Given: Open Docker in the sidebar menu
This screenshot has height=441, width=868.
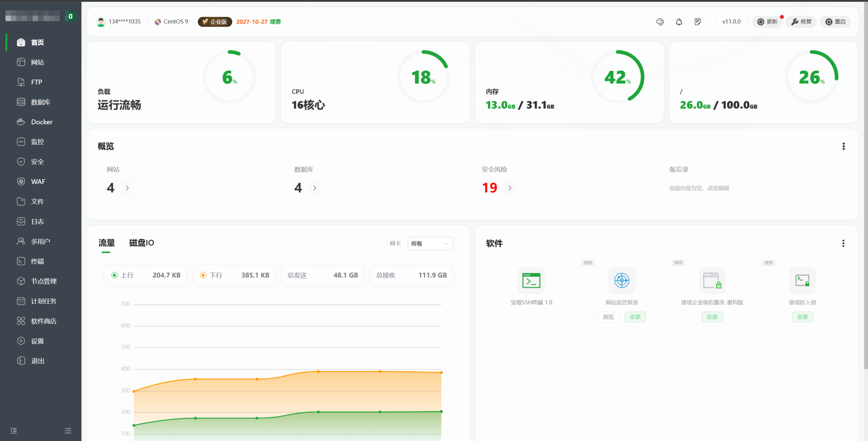Looking at the screenshot, I should coord(42,122).
